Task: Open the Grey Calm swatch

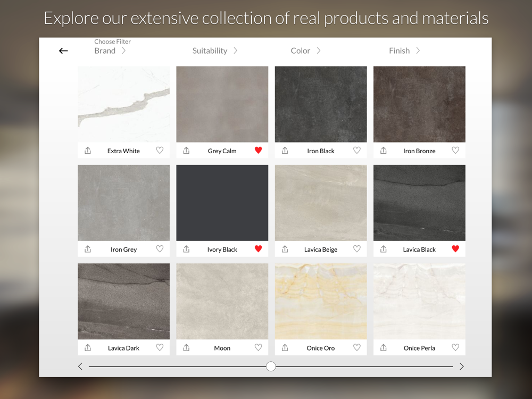Action: pyautogui.click(x=222, y=104)
